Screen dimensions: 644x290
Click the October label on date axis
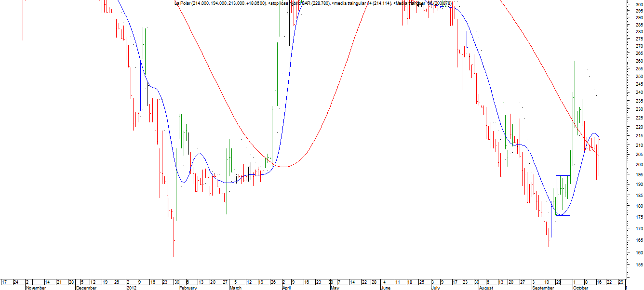coord(581,288)
